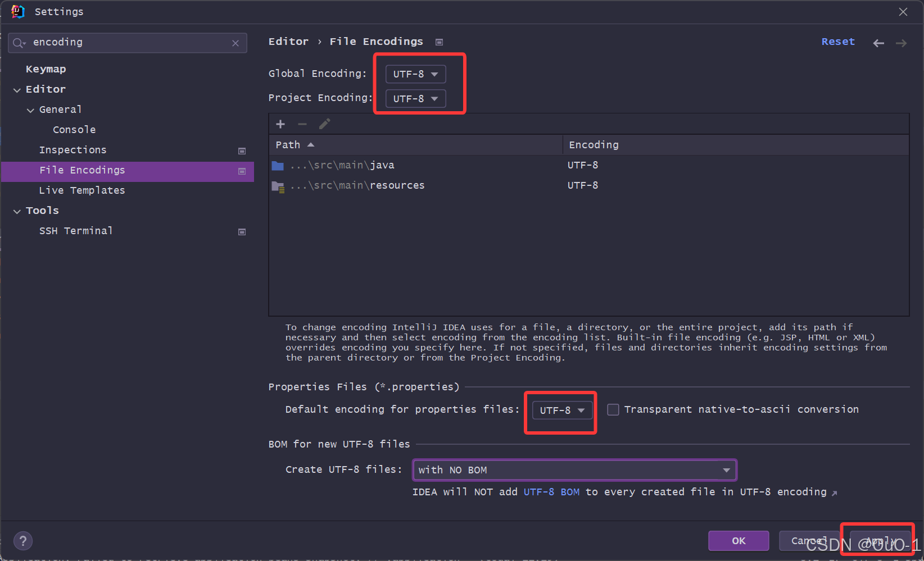Enable Transparent native-to-ascii conversion
The width and height of the screenshot is (924, 561).
coord(613,409)
